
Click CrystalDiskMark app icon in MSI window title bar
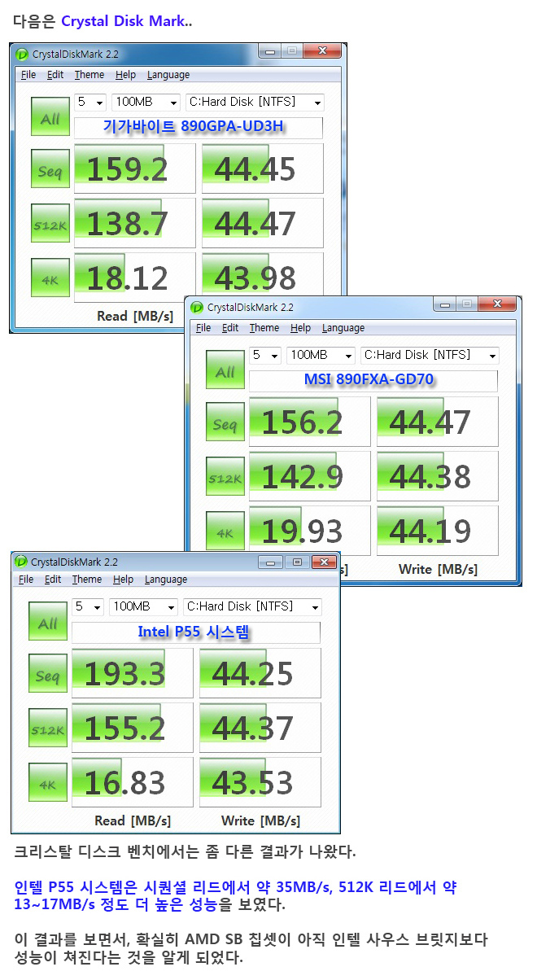(x=197, y=308)
